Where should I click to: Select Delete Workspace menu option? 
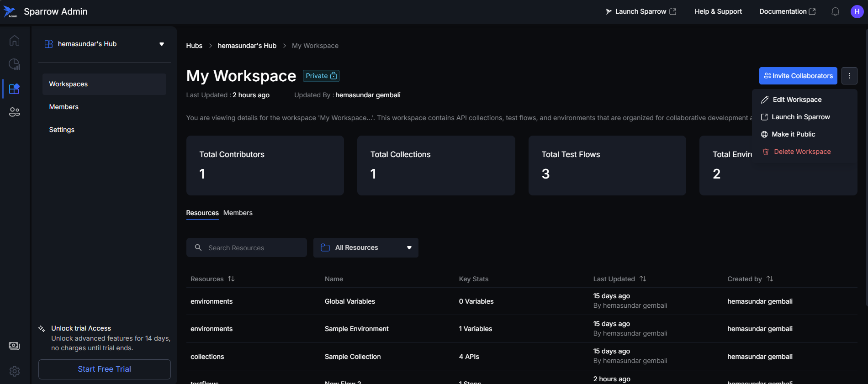tap(802, 152)
